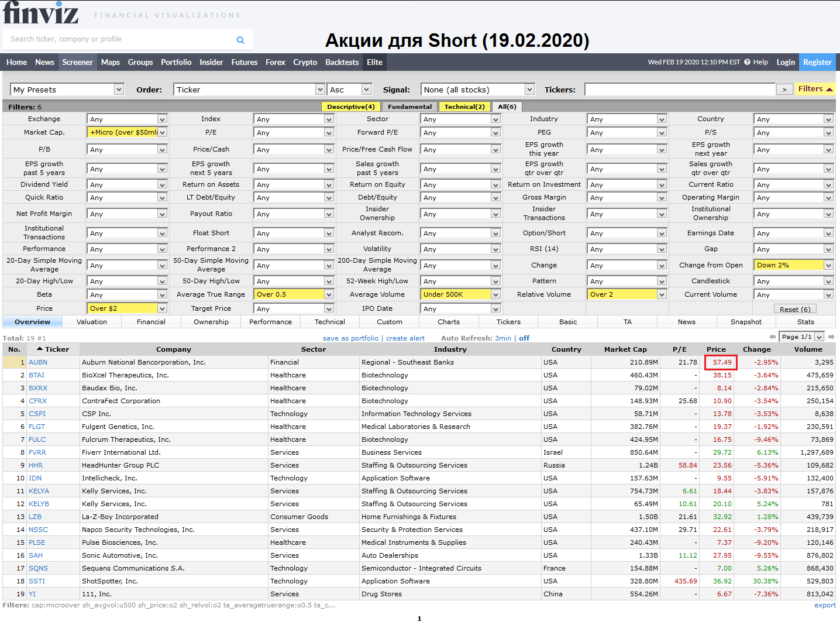This screenshot has height=632, width=840.
Task: Open the Exchange filter dropdown
Action: [x=127, y=119]
